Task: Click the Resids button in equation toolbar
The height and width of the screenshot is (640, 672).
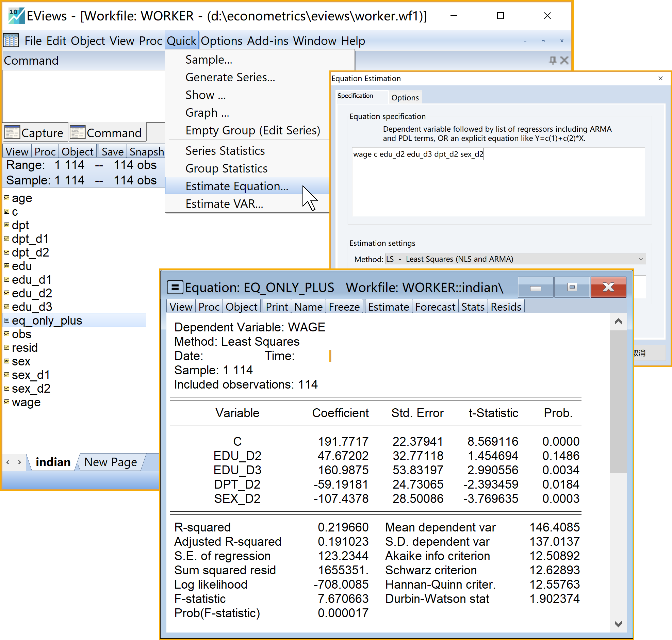Action: click(x=506, y=307)
